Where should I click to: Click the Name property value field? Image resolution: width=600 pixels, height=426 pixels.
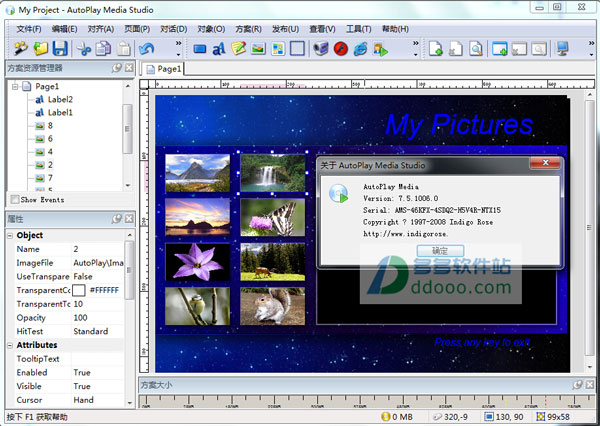click(98, 249)
